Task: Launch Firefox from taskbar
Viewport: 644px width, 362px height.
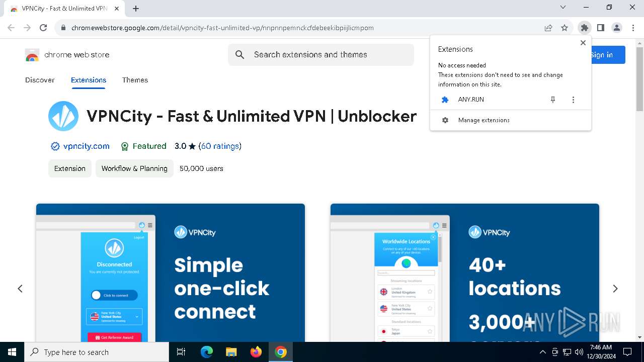Action: click(256, 352)
